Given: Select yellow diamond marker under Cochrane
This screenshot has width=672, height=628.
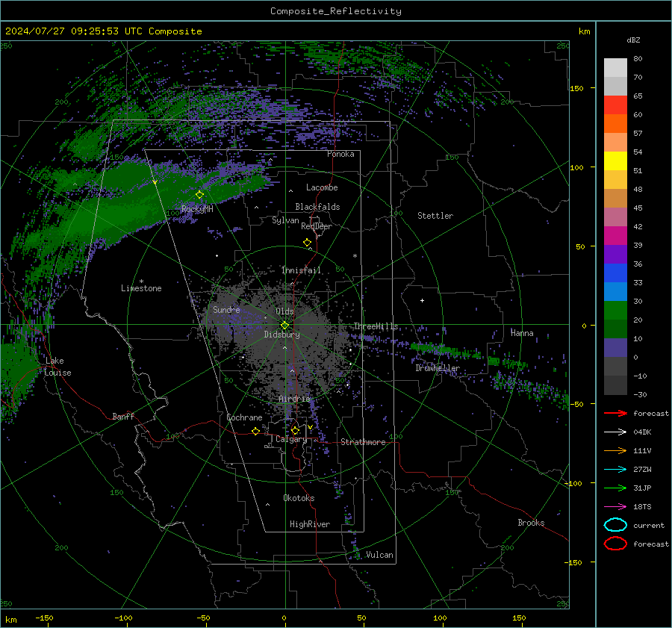Looking at the screenshot, I should [256, 432].
